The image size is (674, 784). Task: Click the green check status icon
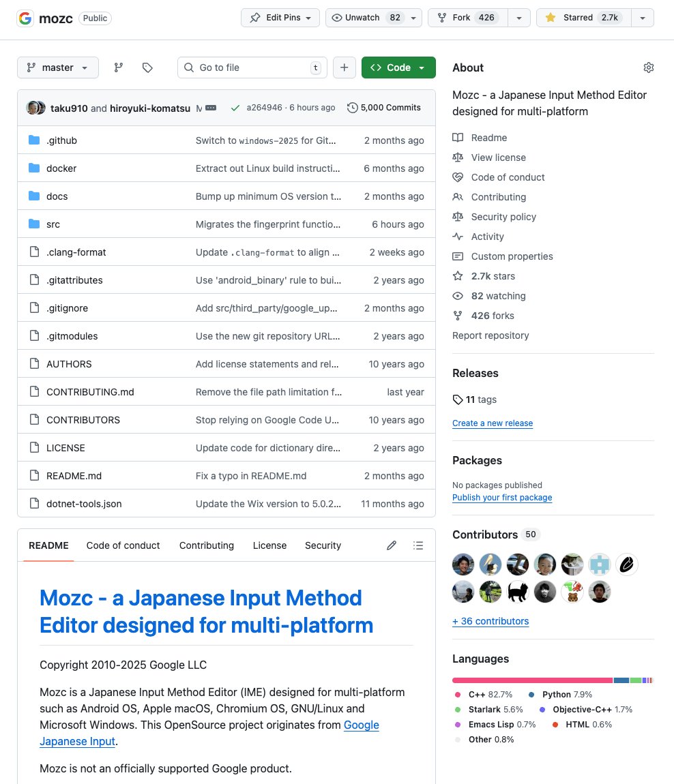[x=235, y=108]
